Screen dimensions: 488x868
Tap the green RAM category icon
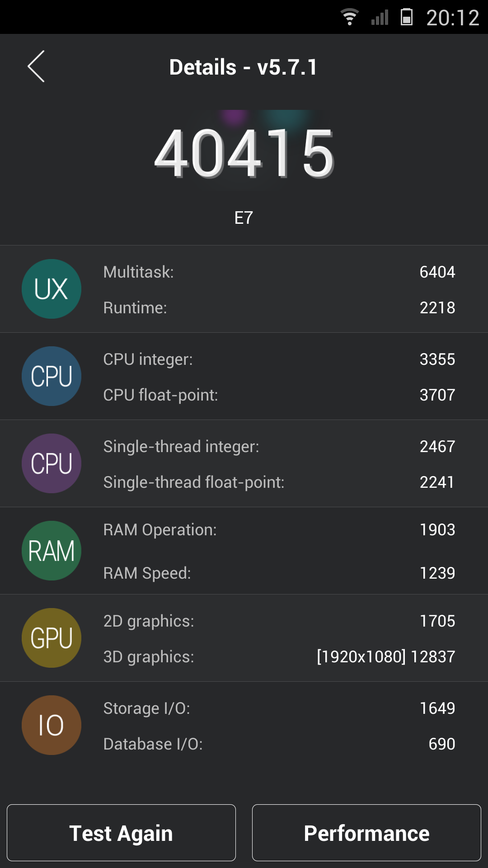[x=52, y=551]
